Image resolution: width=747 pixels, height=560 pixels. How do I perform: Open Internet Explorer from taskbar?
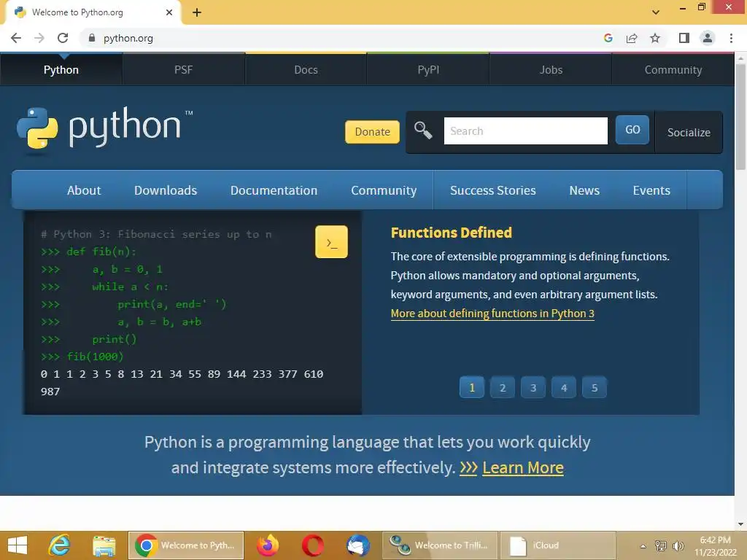tap(60, 545)
